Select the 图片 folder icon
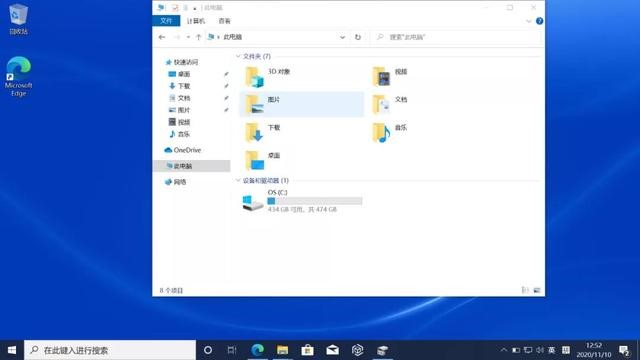Screen dimensions: 640x360 [x=254, y=104]
